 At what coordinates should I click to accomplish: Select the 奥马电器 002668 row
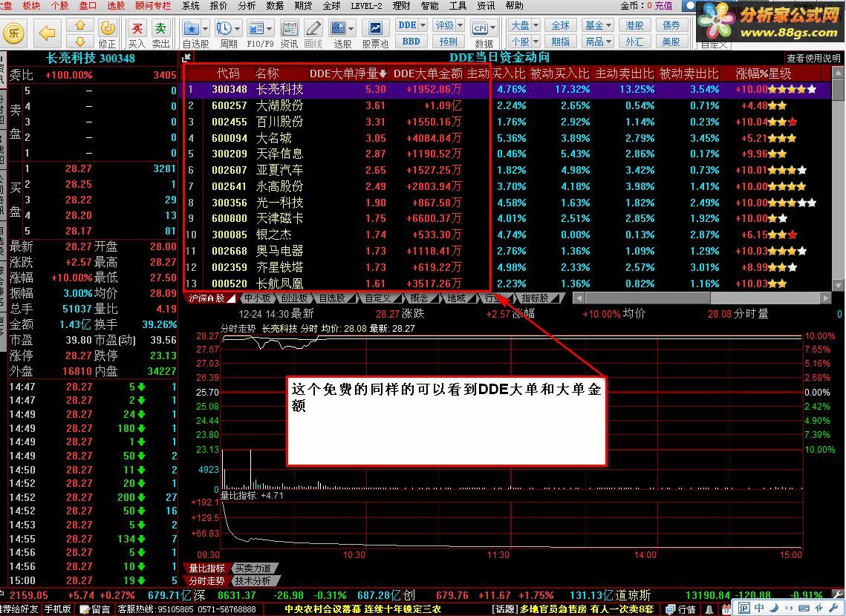pyautogui.click(x=507, y=251)
